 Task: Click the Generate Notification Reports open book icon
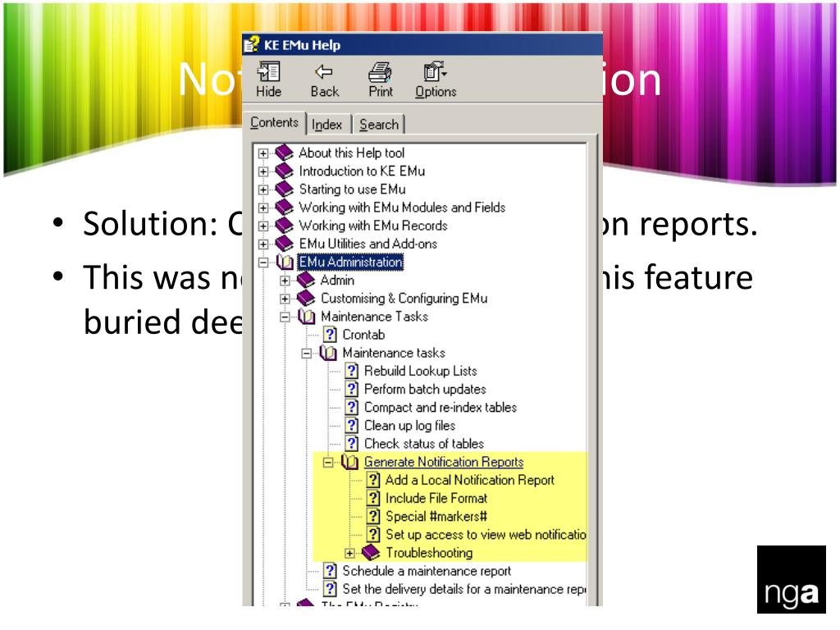point(349,462)
